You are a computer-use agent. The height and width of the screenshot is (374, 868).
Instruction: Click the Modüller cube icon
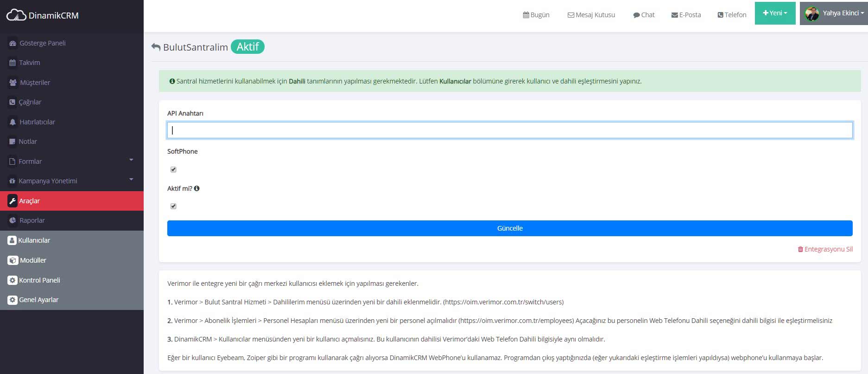point(13,260)
